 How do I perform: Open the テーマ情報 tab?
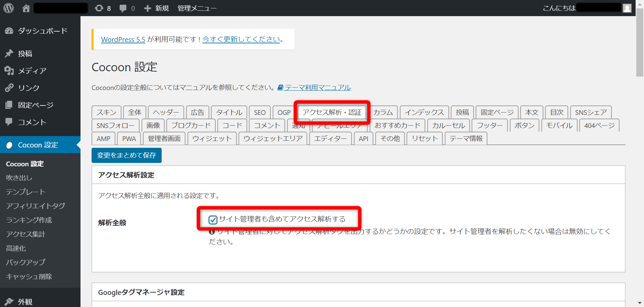[x=466, y=138]
